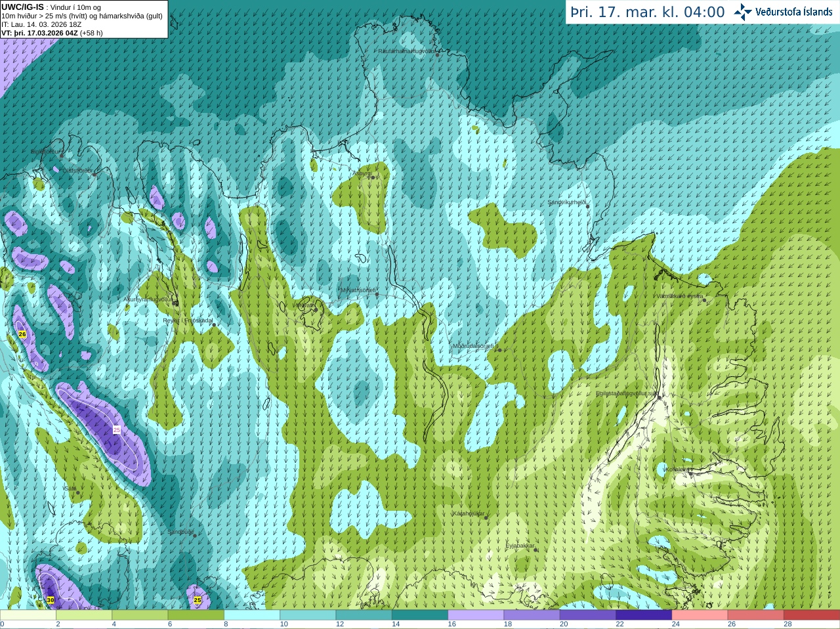Click the 22–24 m/s legend swatch
Screen dimensions: 840x629
(644, 615)
